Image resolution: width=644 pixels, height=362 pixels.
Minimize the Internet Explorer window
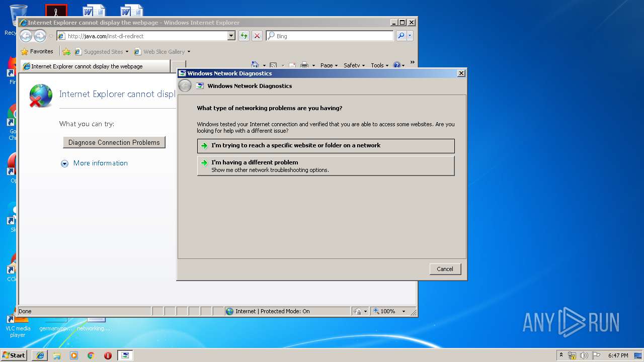click(394, 23)
